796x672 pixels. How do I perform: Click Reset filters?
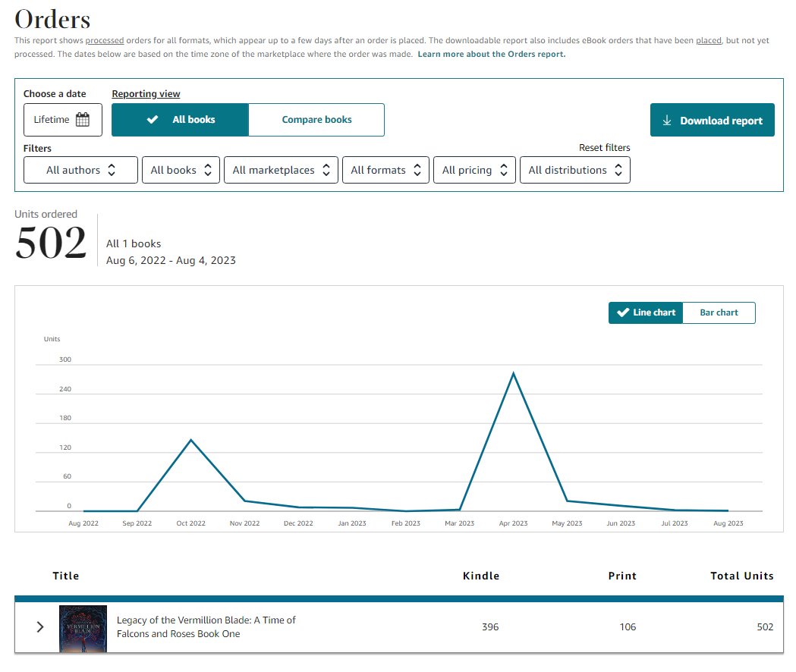coord(605,148)
